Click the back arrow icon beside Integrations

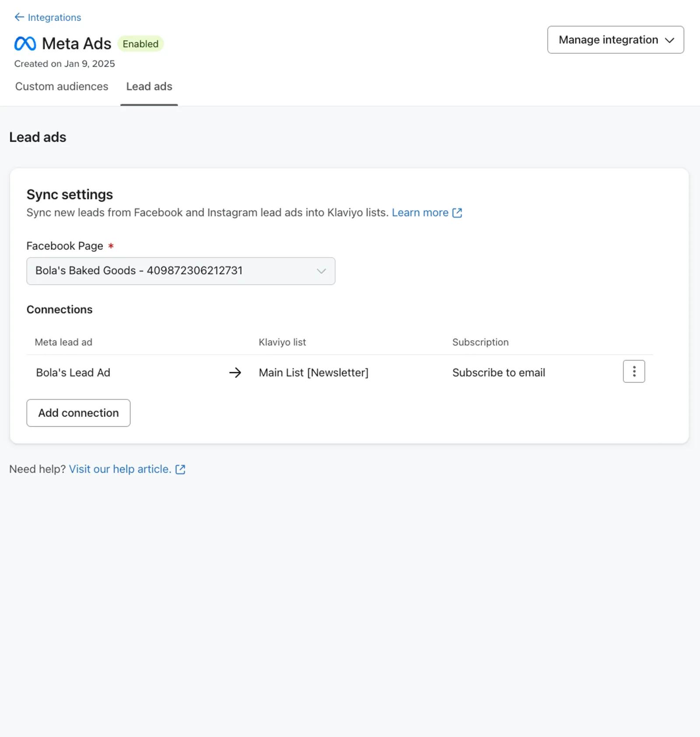coord(19,17)
